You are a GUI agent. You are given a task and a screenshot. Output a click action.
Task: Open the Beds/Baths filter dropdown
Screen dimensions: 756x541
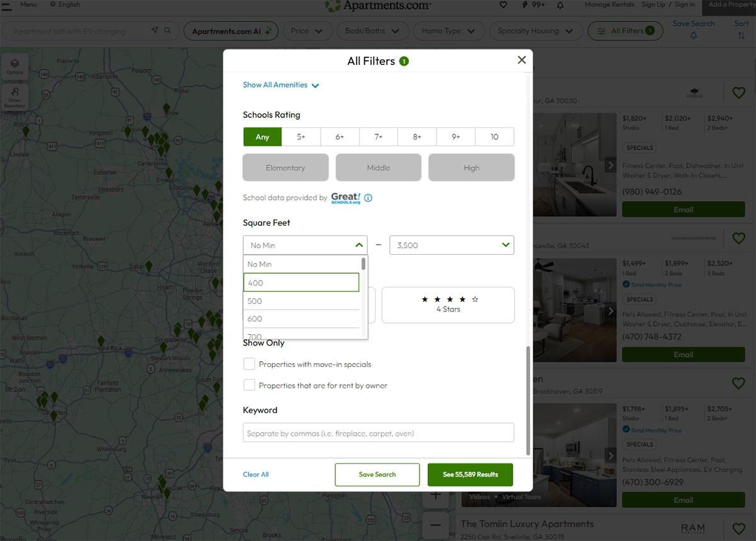372,31
